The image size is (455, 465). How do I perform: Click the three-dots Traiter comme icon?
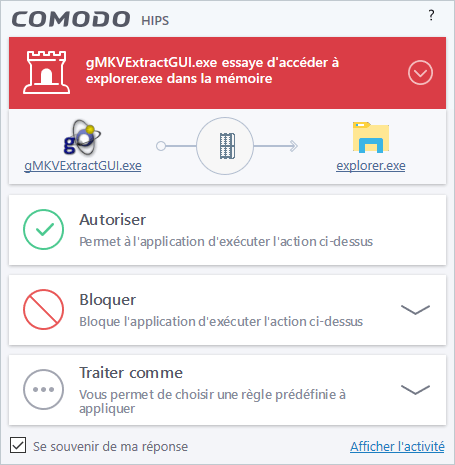click(x=43, y=389)
